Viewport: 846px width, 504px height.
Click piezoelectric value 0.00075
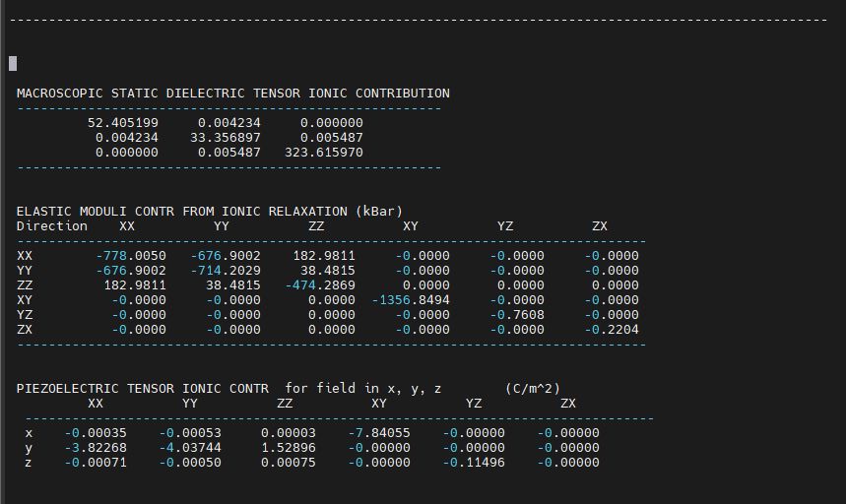coord(289,463)
